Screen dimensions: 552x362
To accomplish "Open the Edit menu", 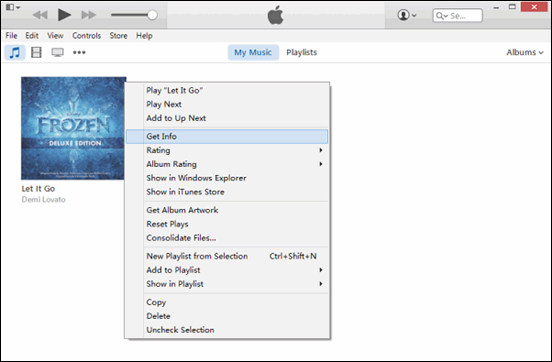I will point(32,36).
